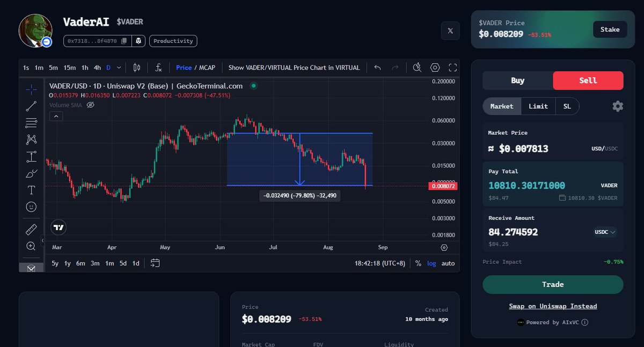This screenshot has height=347, width=644.
Task: Set chart interval to 1h
Action: point(85,68)
